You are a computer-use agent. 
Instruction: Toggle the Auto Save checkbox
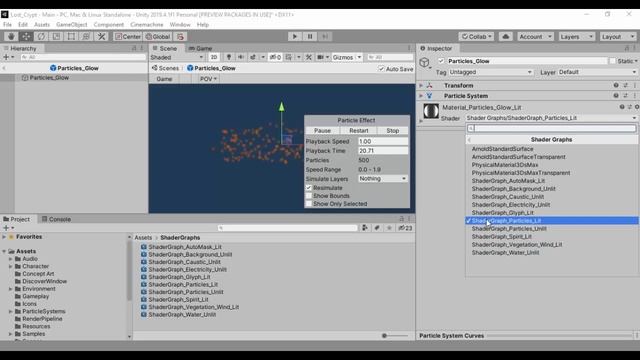(381, 69)
